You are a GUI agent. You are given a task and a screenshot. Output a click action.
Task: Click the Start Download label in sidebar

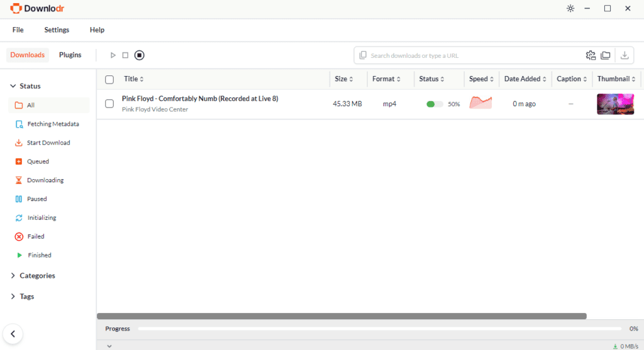pyautogui.click(x=48, y=143)
